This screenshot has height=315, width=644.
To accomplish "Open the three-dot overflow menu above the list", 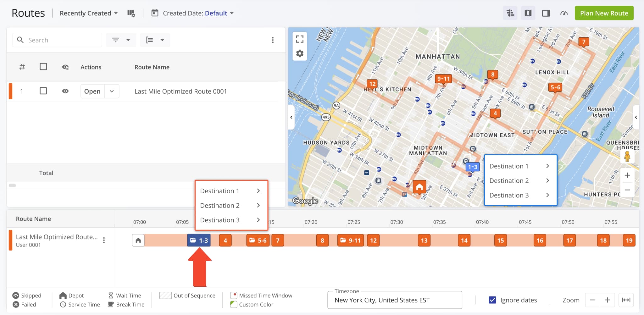I will click(273, 40).
